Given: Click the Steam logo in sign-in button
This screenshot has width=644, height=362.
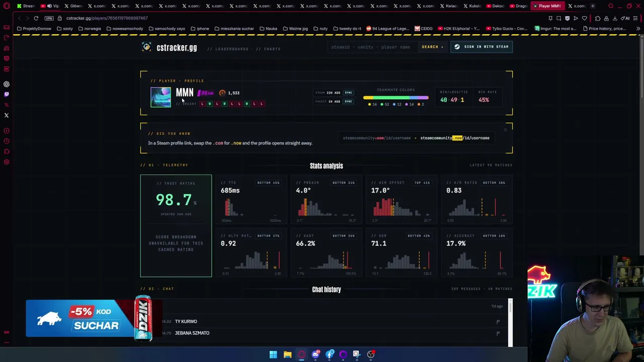Looking at the screenshot, I should point(457,47).
